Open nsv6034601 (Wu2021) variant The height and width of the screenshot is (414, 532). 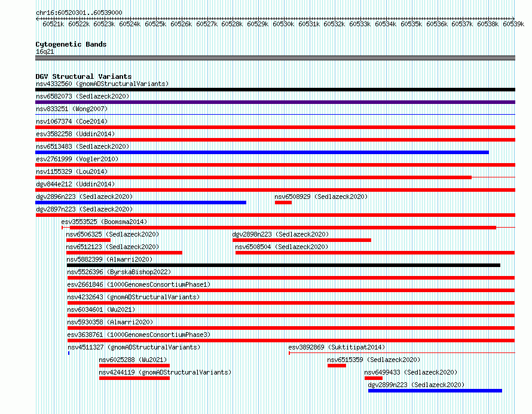click(x=101, y=309)
